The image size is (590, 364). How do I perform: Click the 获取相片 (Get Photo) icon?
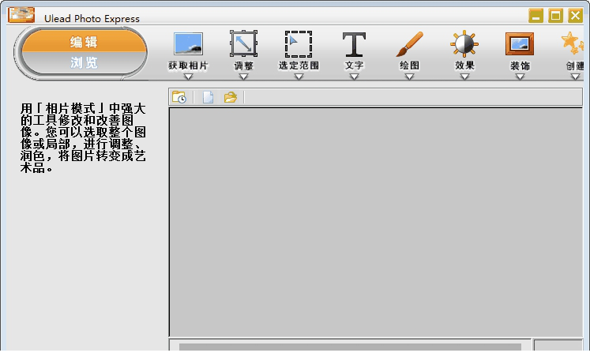coord(188,43)
